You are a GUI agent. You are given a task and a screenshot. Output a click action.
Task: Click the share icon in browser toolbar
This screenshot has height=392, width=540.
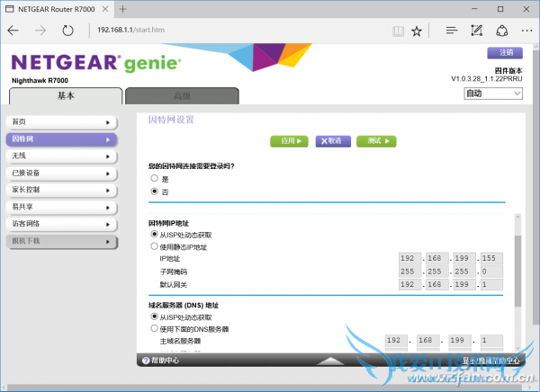502,31
